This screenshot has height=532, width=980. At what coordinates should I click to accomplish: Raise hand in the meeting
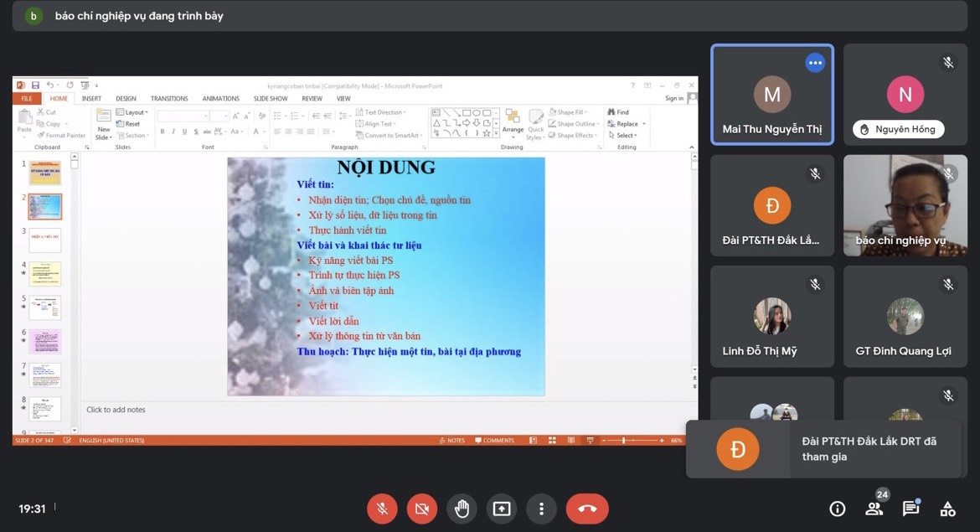tap(462, 509)
